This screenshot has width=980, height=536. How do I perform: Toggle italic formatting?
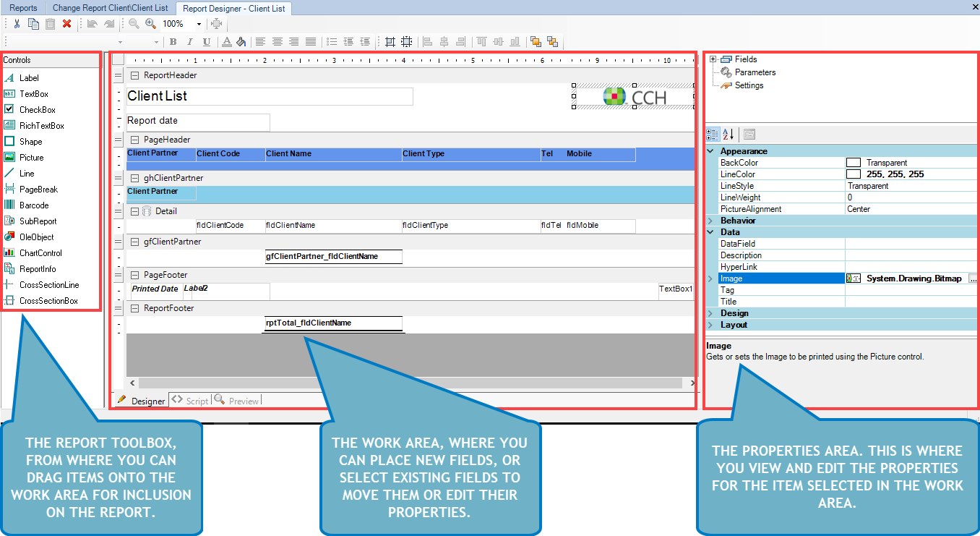[189, 42]
